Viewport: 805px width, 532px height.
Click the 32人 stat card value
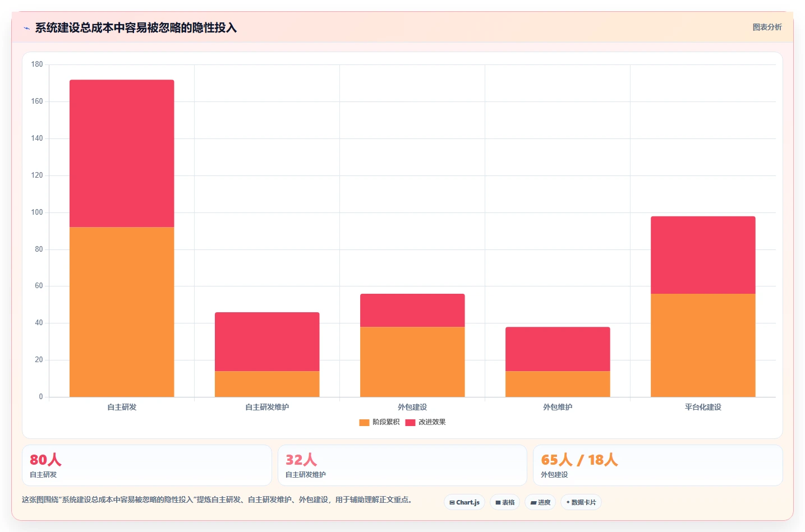(301, 460)
